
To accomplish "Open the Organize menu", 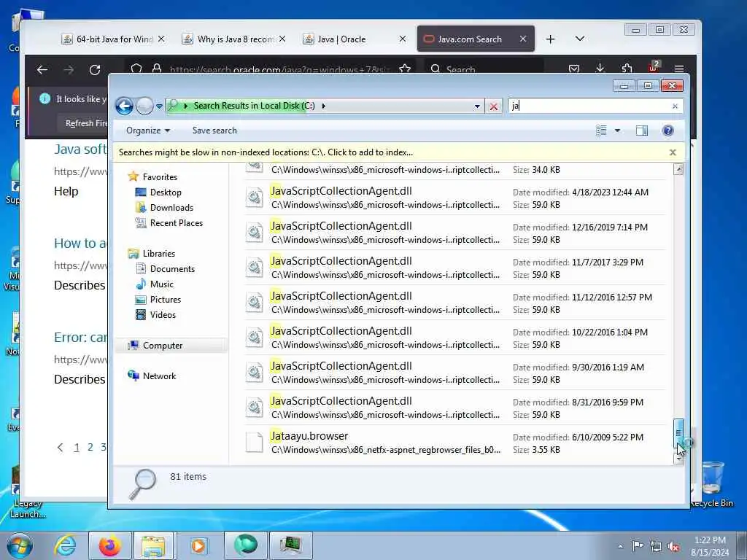I will 147,131.
